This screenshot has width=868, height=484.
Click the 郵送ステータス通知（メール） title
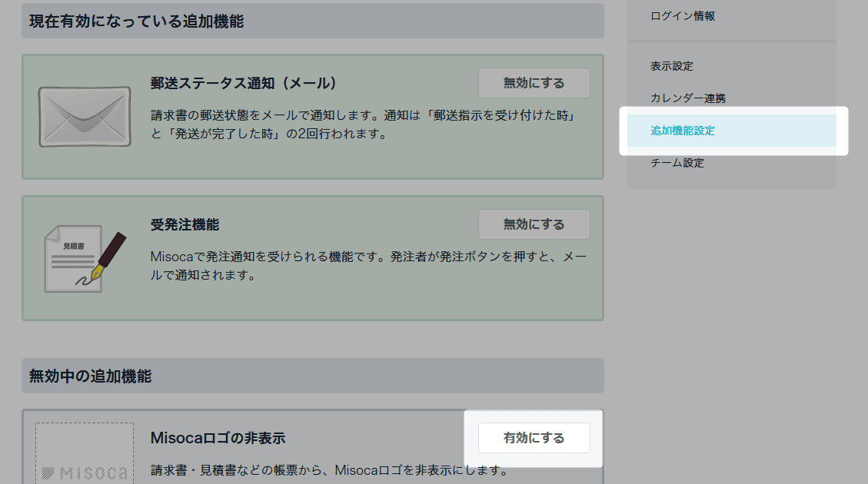(x=244, y=83)
